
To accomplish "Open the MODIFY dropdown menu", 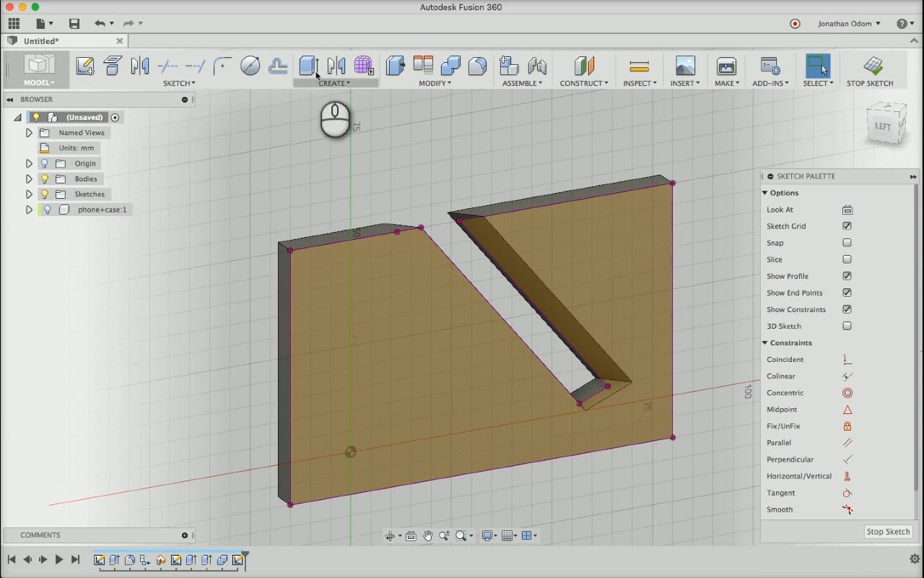I will pos(435,83).
